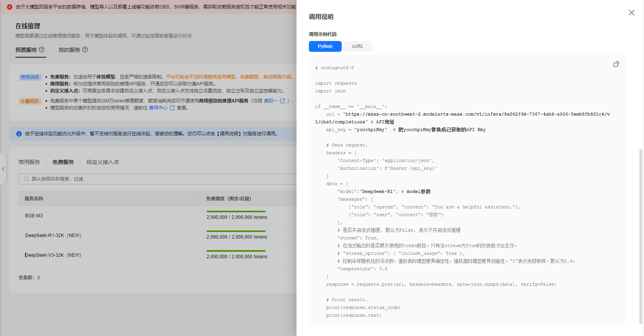Click the 调用示例代码 heading

[x=323, y=34]
